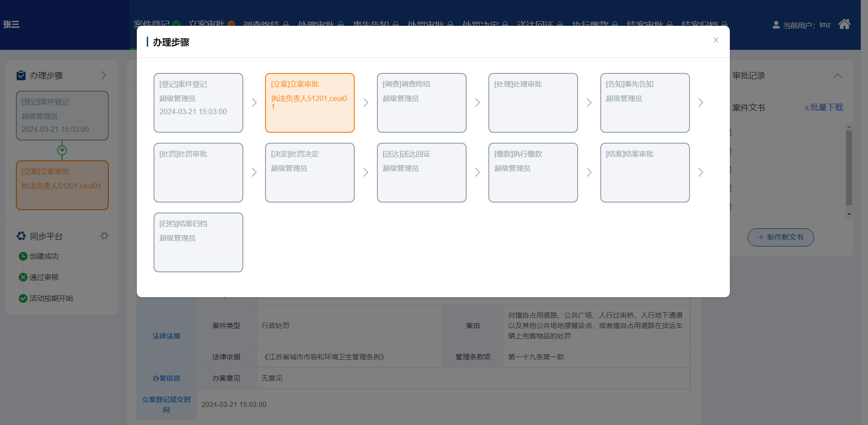Select the [处罚]处罚审批 step card
The width and height of the screenshot is (868, 425).
(198, 173)
